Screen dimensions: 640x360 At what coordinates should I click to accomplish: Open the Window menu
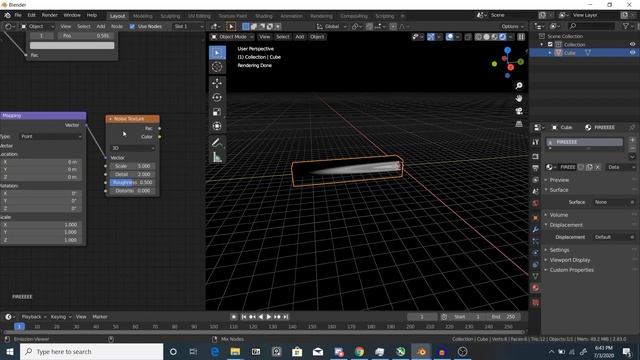[72, 15]
